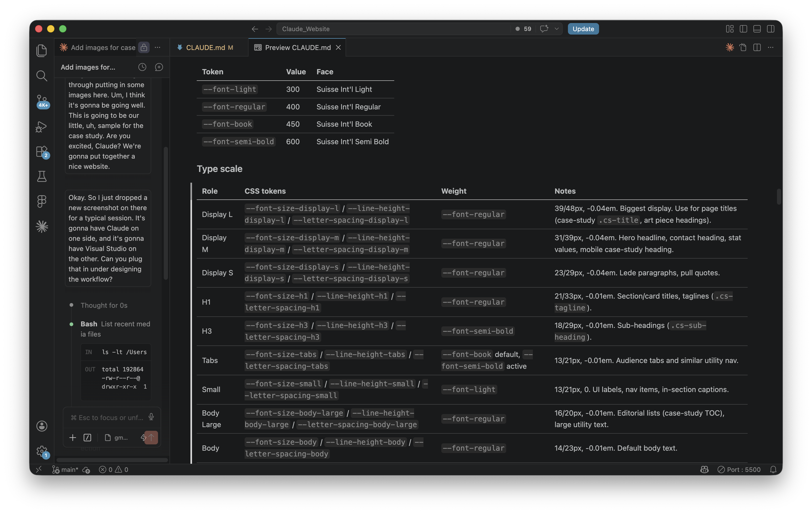Open the Testing flask view
The height and width of the screenshot is (514, 812).
(42, 176)
